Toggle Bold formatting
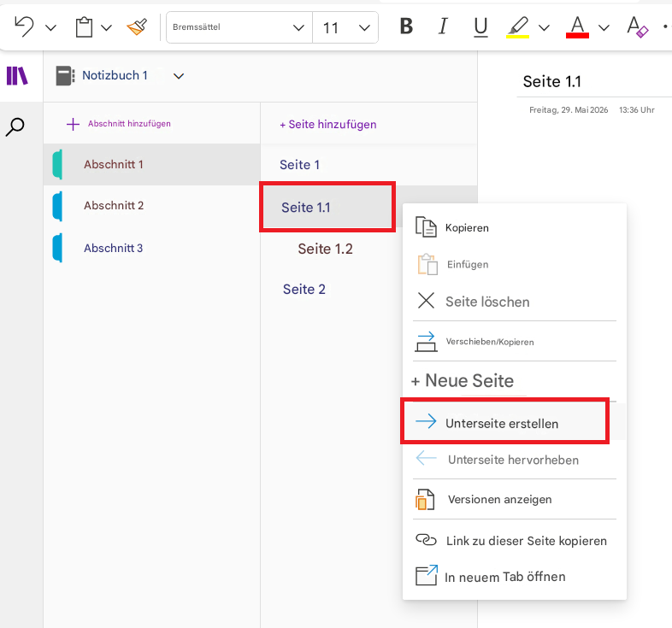 (x=406, y=26)
